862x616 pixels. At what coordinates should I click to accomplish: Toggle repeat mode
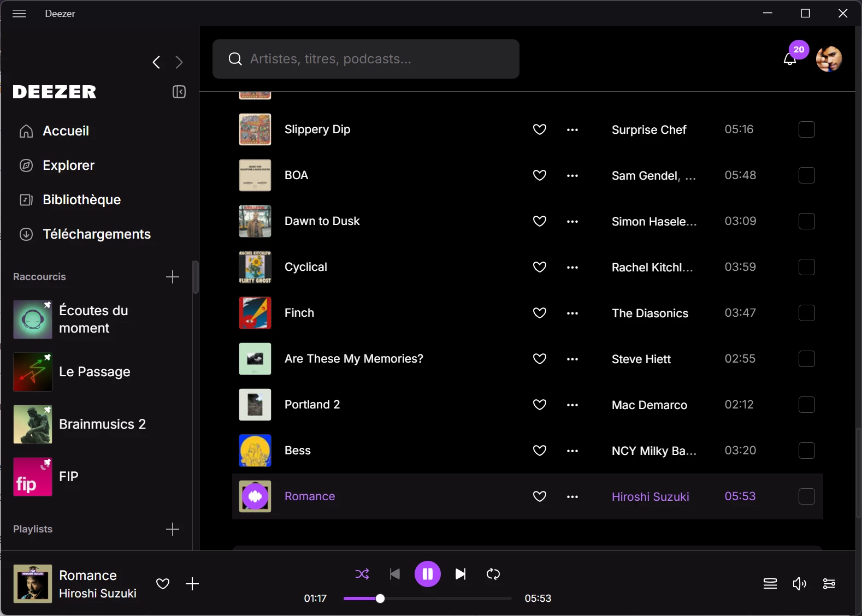click(493, 574)
